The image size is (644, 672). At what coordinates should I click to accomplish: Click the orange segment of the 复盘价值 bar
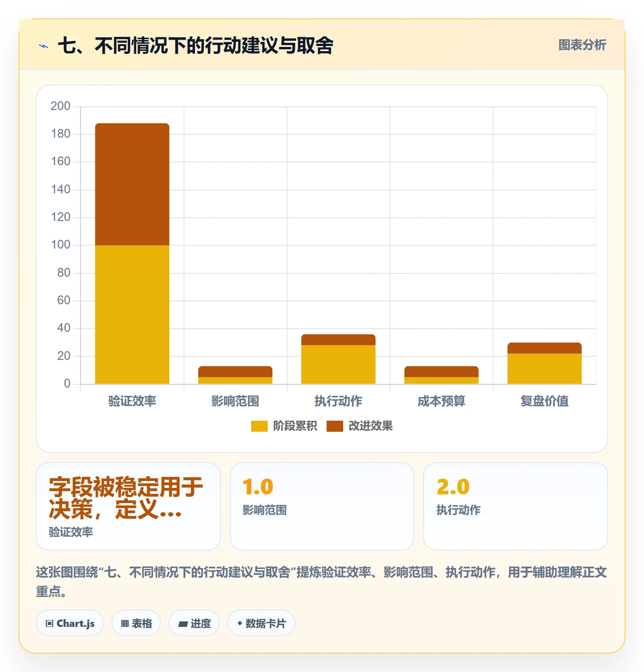coord(544,348)
